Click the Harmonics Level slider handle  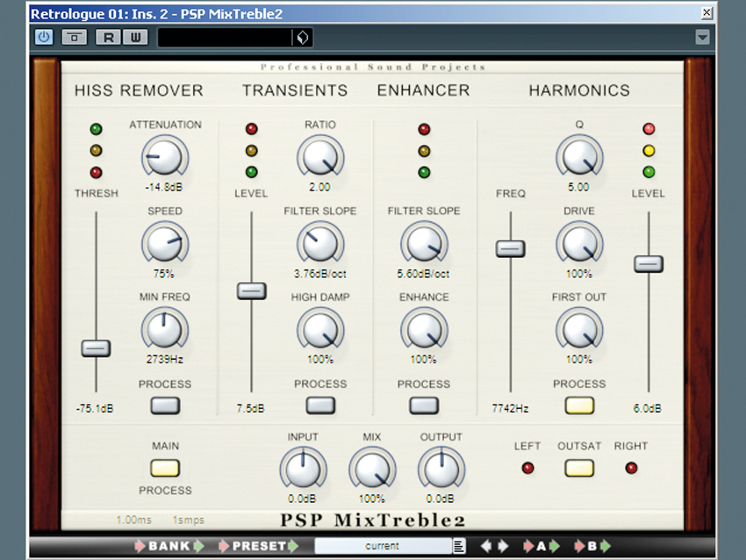(649, 263)
